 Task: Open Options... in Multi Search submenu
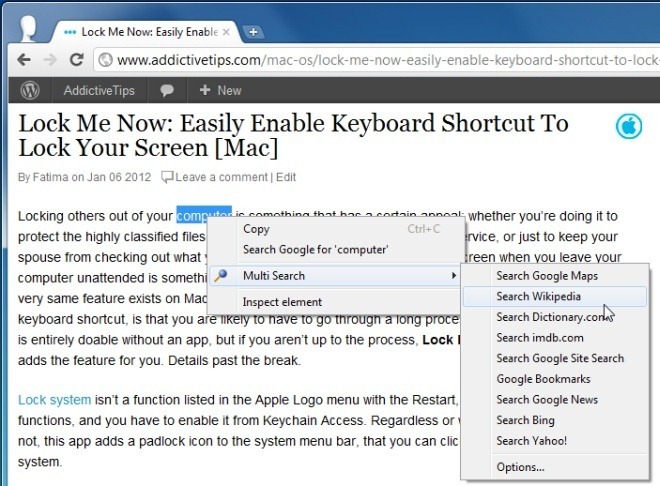555,467
